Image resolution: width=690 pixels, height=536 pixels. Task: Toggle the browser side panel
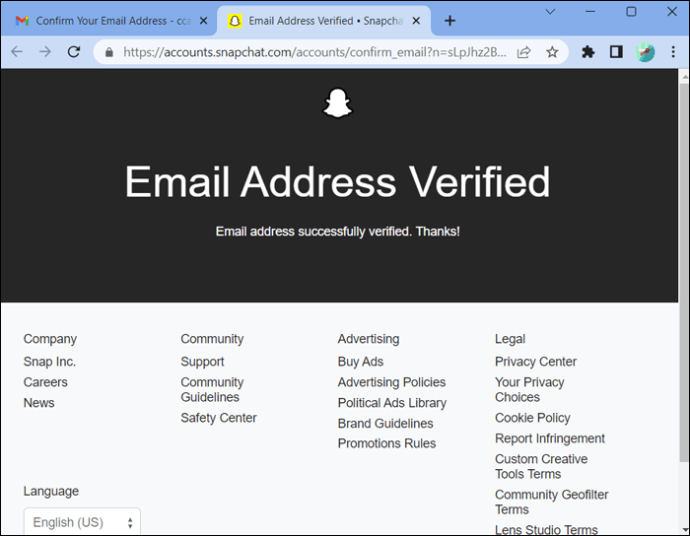(616, 52)
